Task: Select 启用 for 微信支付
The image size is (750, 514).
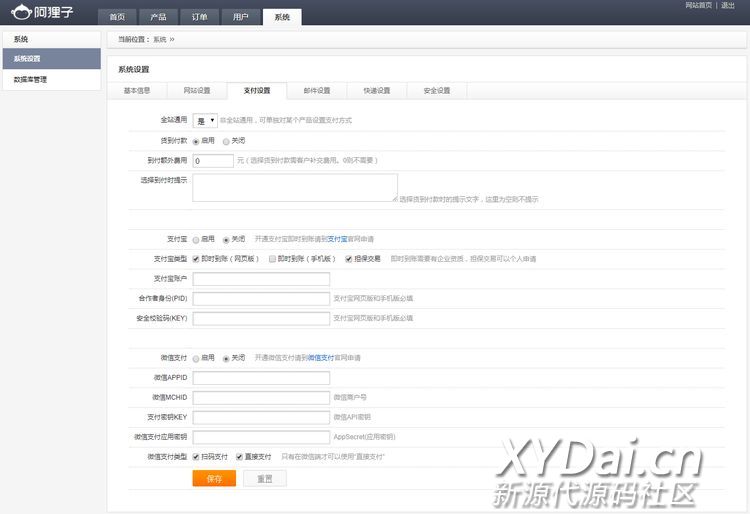Action: 196,359
